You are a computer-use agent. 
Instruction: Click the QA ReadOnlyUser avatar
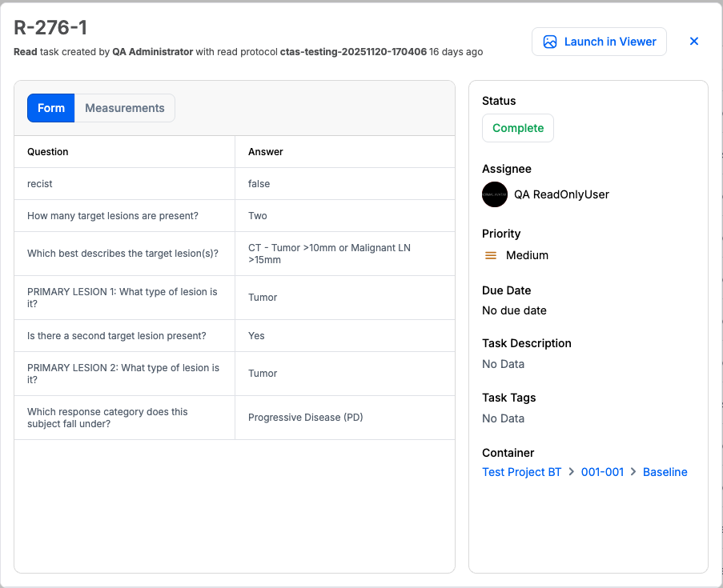click(x=495, y=194)
